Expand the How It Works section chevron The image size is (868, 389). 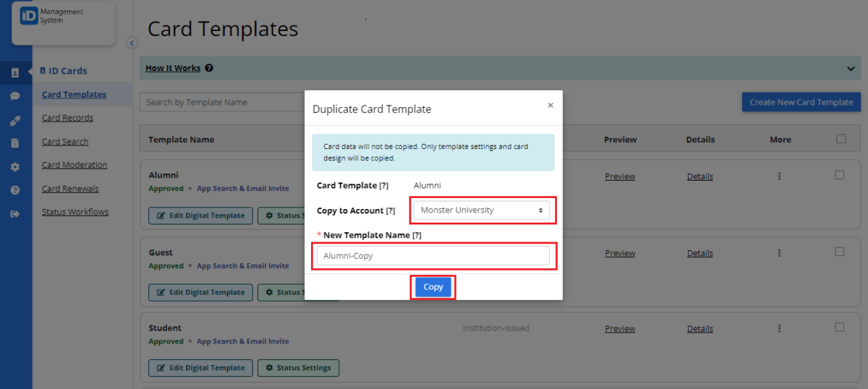pyautogui.click(x=851, y=69)
